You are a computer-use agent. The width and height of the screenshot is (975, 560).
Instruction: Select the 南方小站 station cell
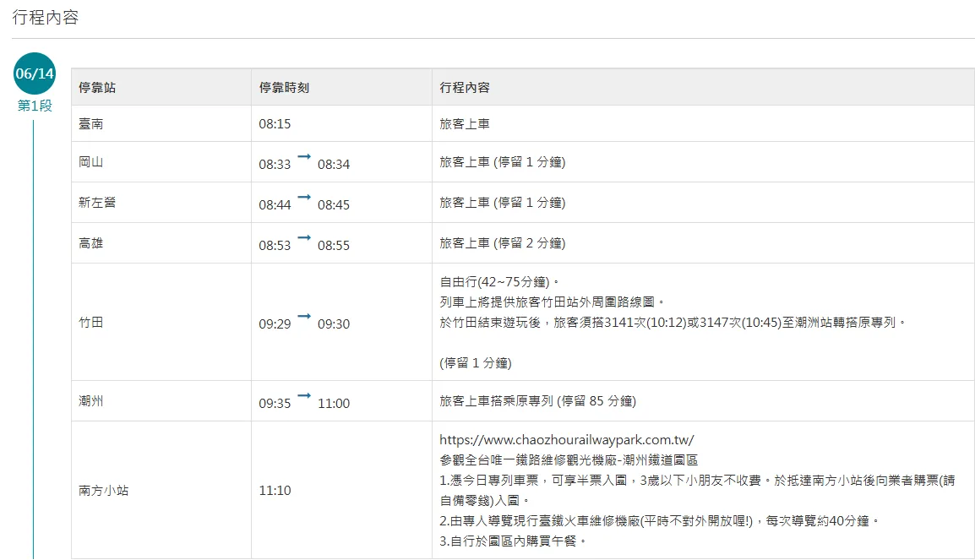tap(104, 490)
